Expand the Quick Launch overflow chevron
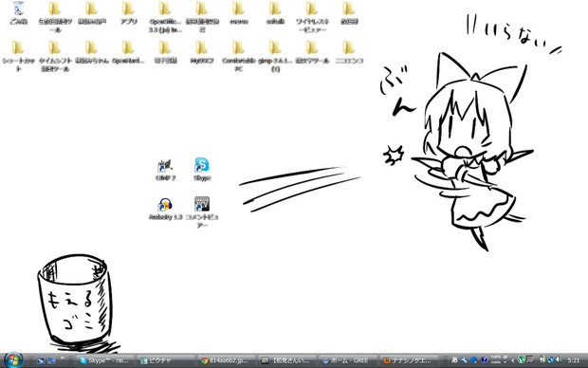The width and height of the screenshot is (588, 368). [x=62, y=358]
